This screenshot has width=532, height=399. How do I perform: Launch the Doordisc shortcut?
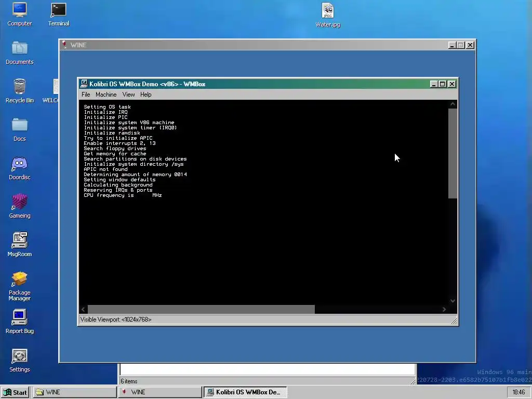20,168
